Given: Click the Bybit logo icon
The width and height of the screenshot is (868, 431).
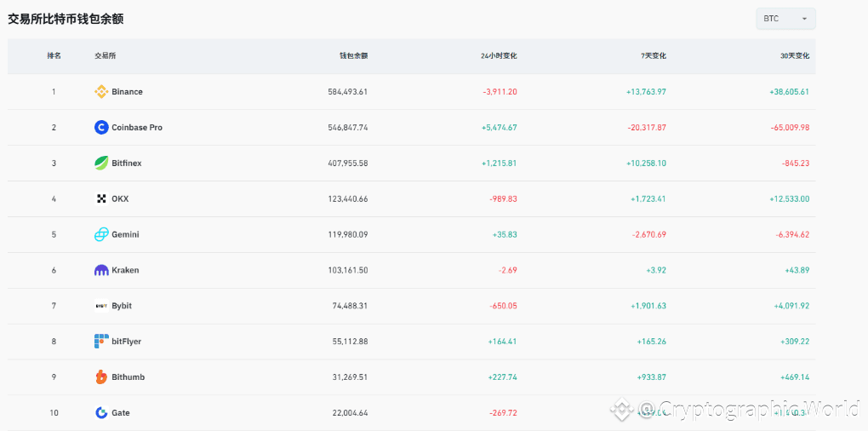Looking at the screenshot, I should pos(101,306).
